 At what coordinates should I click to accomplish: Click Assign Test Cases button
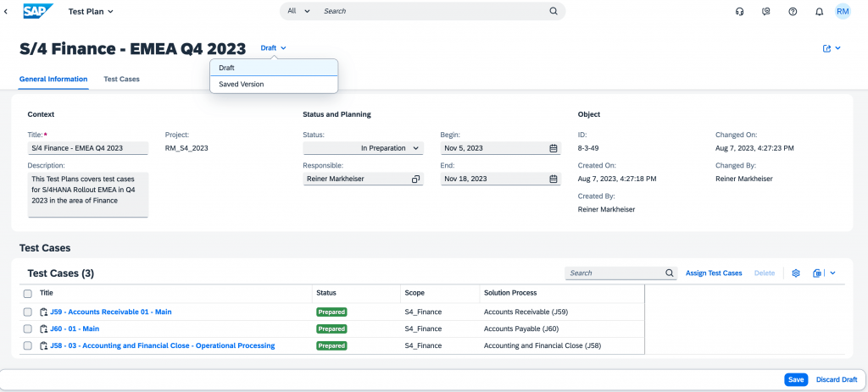(x=714, y=273)
